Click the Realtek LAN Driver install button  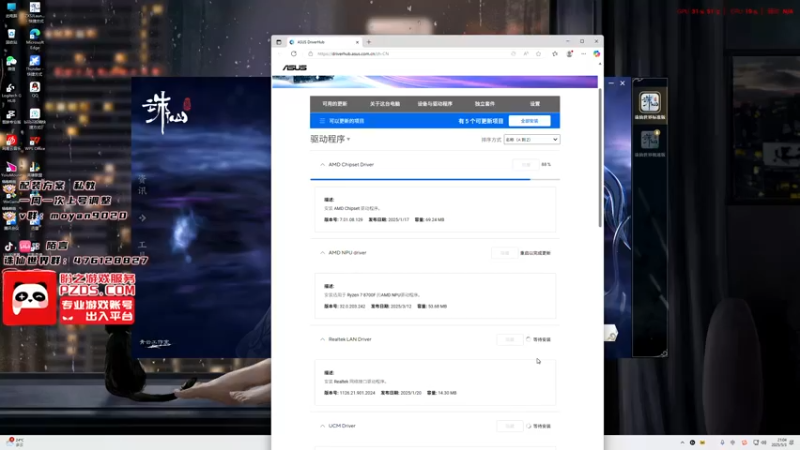509,339
